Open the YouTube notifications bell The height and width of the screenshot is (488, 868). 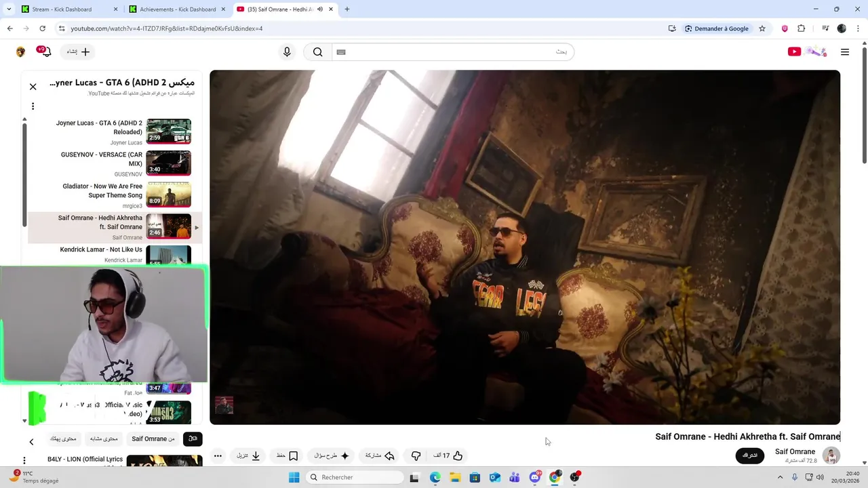[46, 52]
